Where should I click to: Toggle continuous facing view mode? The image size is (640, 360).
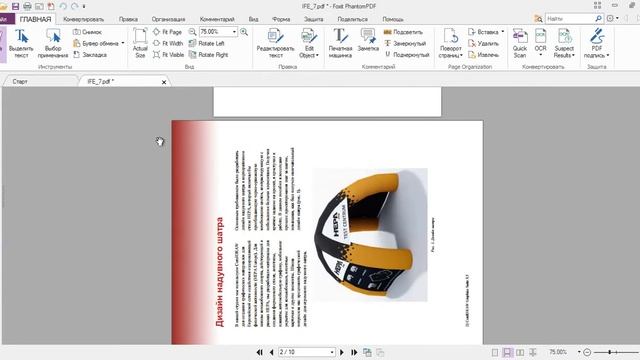click(x=533, y=352)
